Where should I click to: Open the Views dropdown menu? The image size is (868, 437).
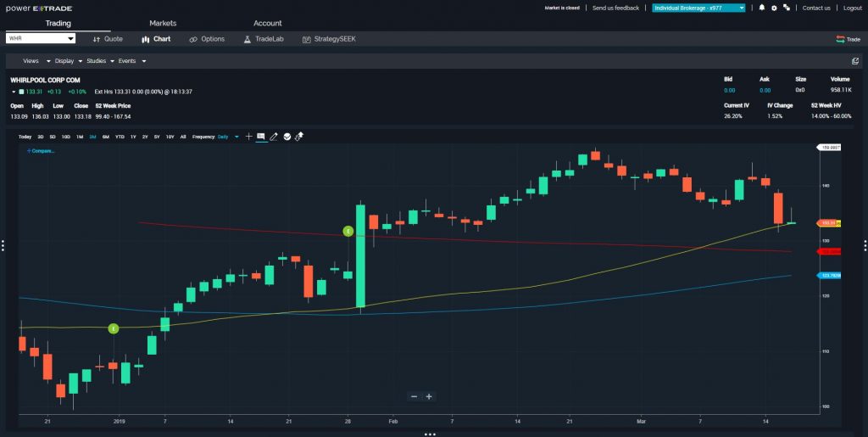pyautogui.click(x=36, y=61)
